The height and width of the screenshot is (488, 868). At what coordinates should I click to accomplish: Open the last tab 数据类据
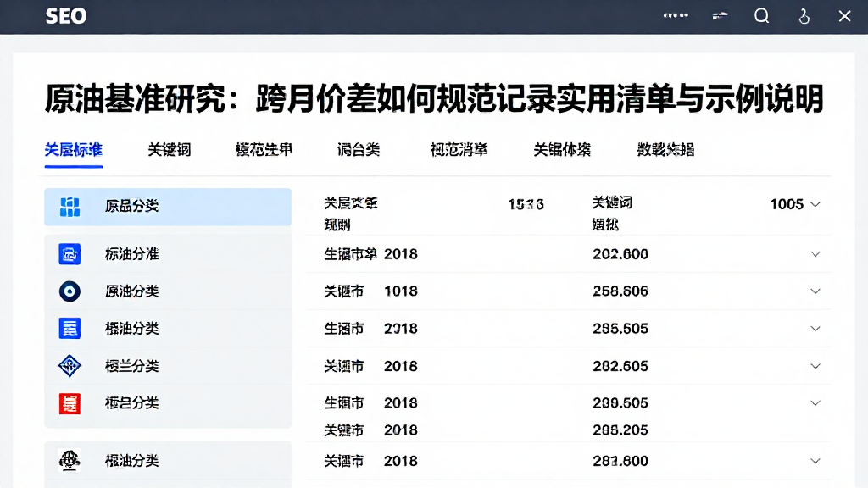pos(666,150)
